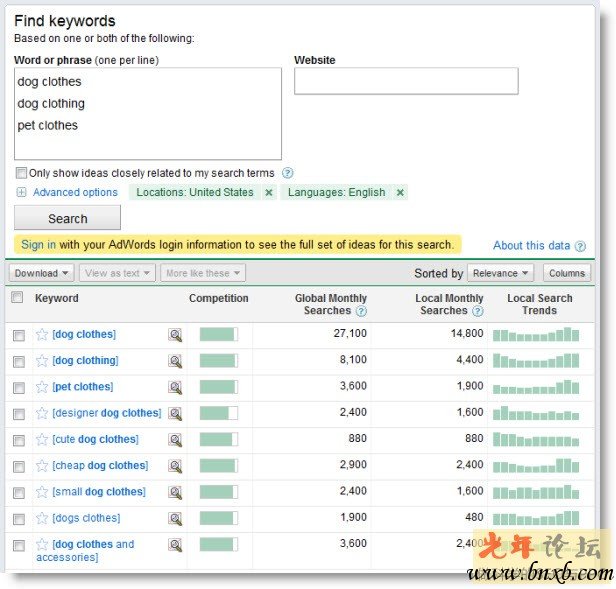Open help for Global Monthly Searches

tap(361, 311)
